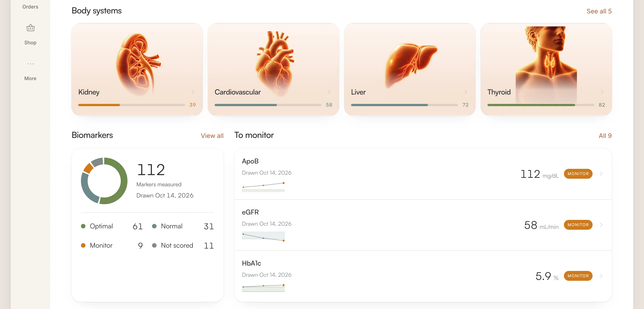Click Liver score progress bar
This screenshot has width=644, height=309.
(x=404, y=105)
